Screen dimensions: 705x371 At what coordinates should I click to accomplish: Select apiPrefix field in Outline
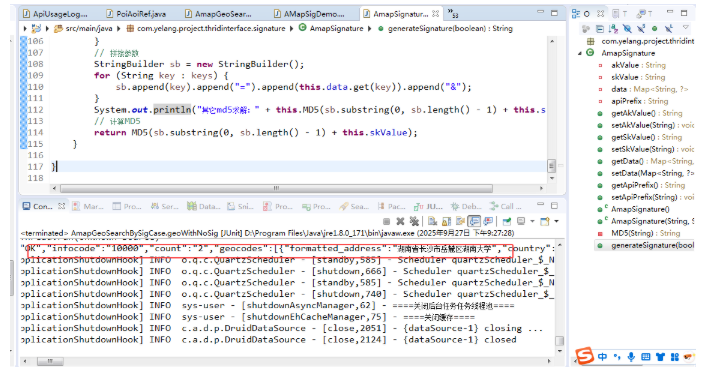click(639, 101)
